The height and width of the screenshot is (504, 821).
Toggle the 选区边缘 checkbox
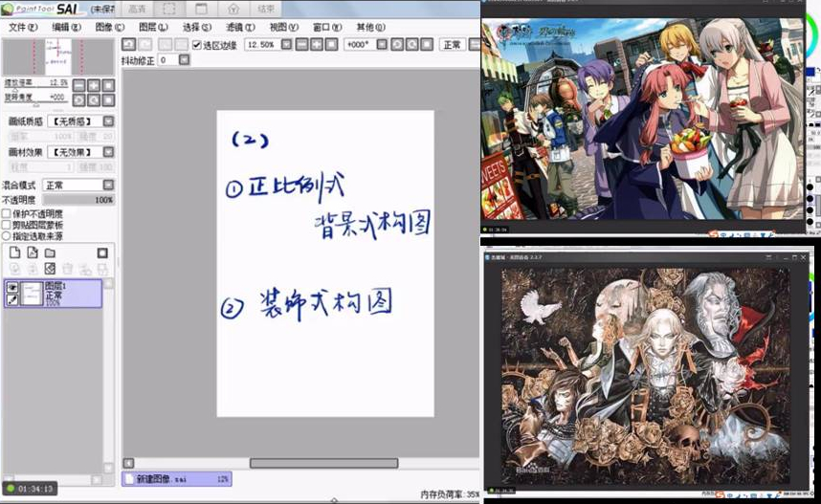coord(197,45)
